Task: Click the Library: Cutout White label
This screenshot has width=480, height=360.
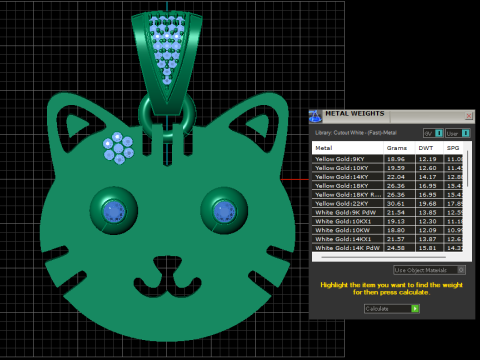Action: (356, 133)
